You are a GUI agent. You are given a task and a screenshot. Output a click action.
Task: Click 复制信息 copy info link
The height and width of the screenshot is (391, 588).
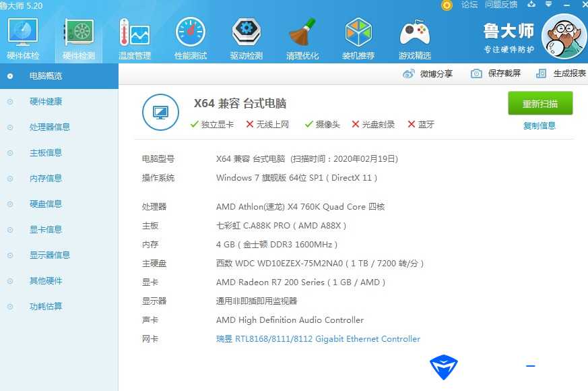pyautogui.click(x=540, y=125)
